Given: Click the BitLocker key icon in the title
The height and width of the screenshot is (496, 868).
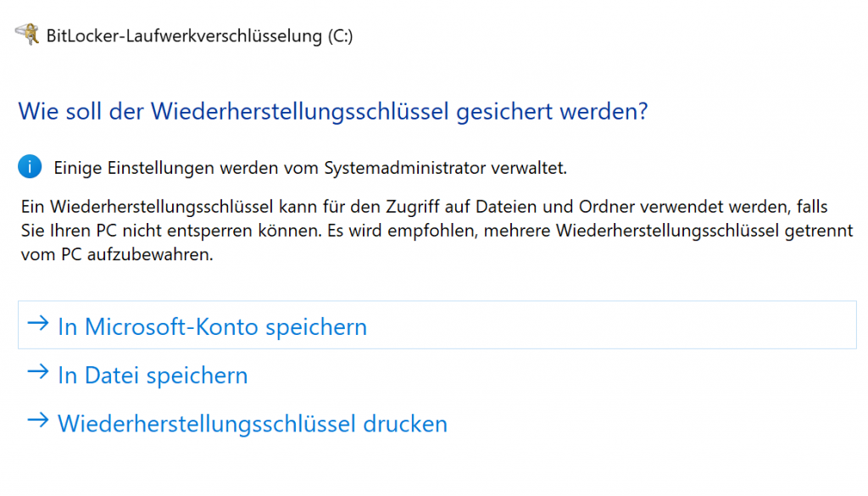Looking at the screenshot, I should (x=27, y=35).
